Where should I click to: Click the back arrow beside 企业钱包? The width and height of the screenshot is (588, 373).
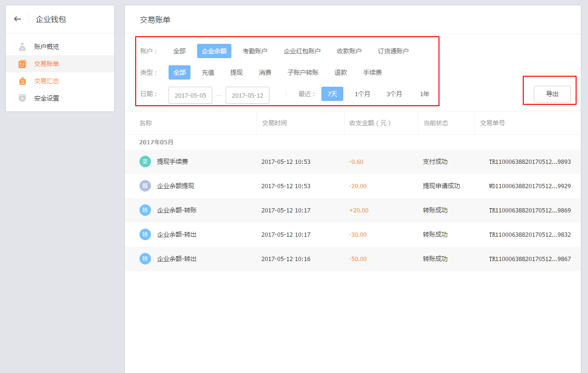tap(18, 19)
